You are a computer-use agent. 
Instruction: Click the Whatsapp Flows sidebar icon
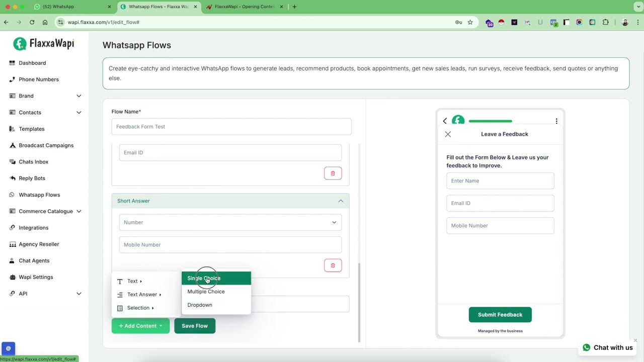click(12, 195)
